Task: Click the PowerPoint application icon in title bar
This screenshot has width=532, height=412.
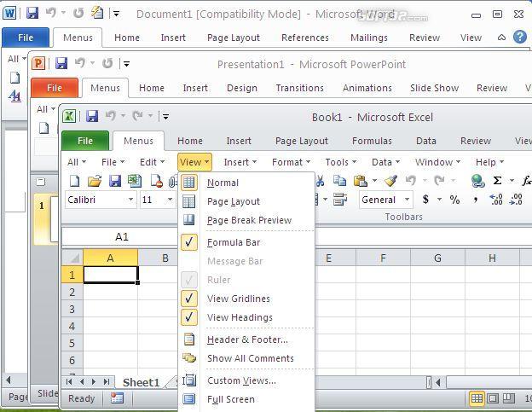Action: coord(38,63)
